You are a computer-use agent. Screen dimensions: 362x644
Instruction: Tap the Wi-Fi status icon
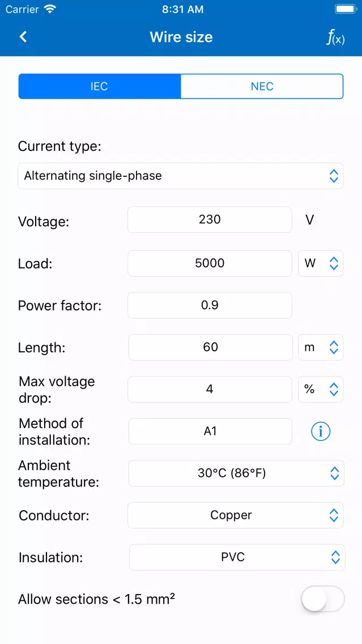tap(51, 10)
